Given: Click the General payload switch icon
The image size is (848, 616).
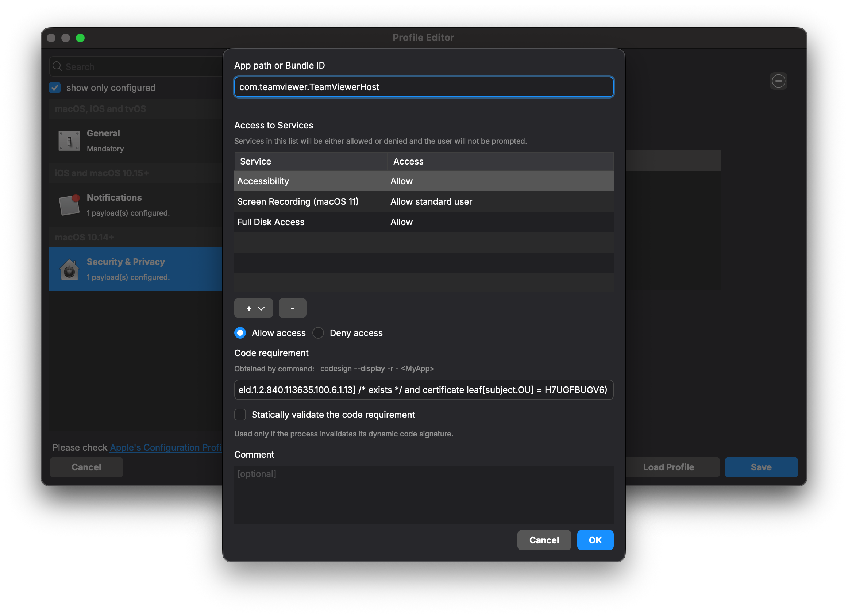Looking at the screenshot, I should [x=69, y=140].
